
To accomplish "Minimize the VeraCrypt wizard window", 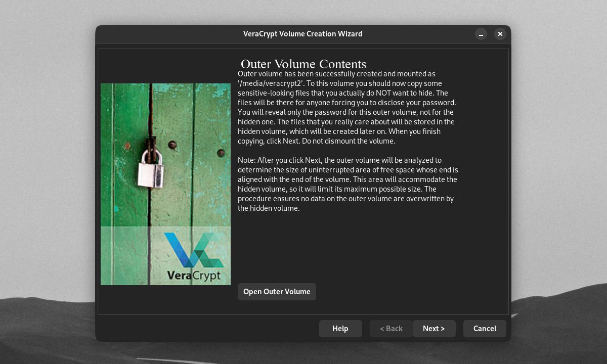I will pos(481,34).
